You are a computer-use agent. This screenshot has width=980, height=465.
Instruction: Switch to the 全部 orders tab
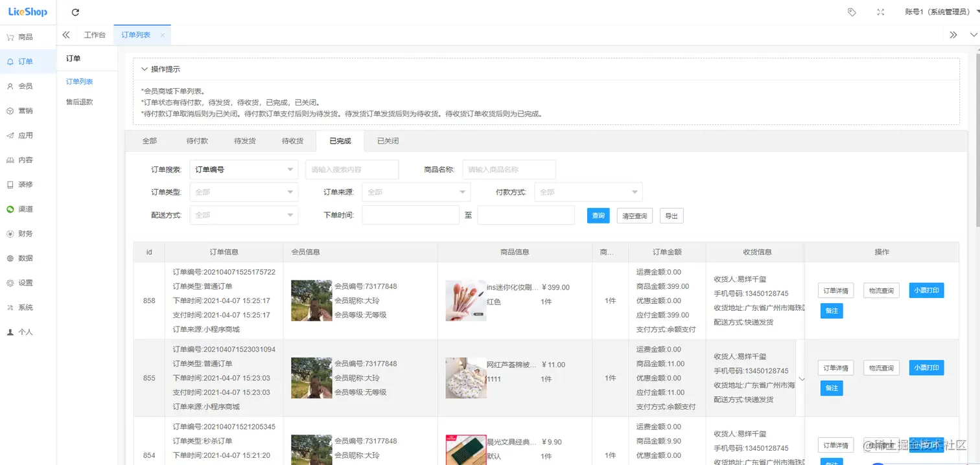point(149,141)
